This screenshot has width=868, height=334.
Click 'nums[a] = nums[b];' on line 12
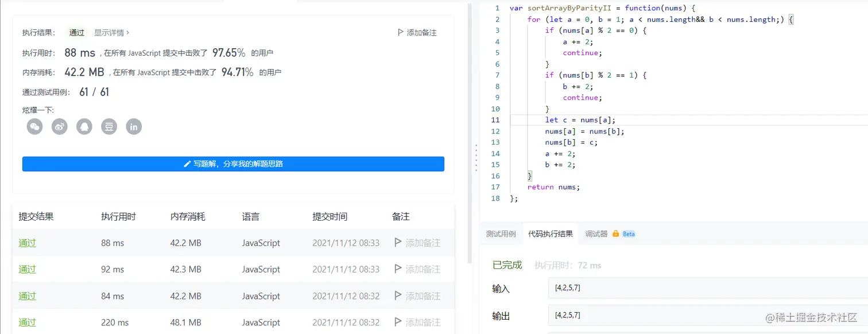[x=584, y=131]
